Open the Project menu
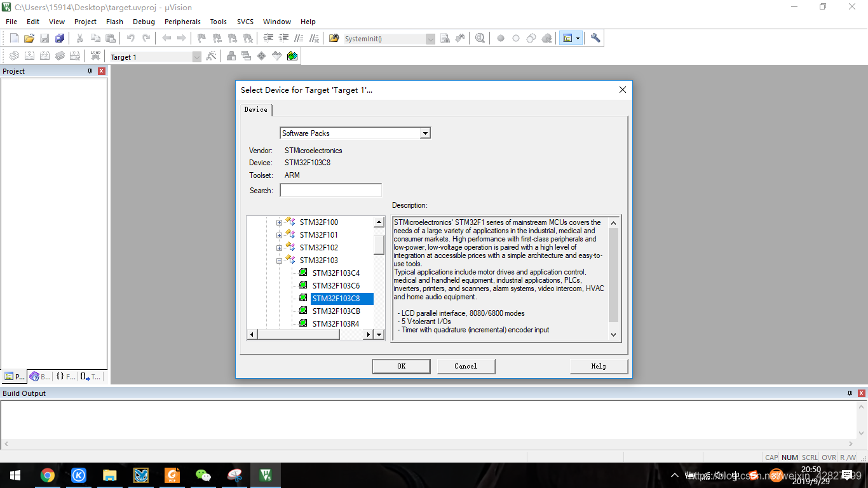The height and width of the screenshot is (488, 868). coord(85,22)
